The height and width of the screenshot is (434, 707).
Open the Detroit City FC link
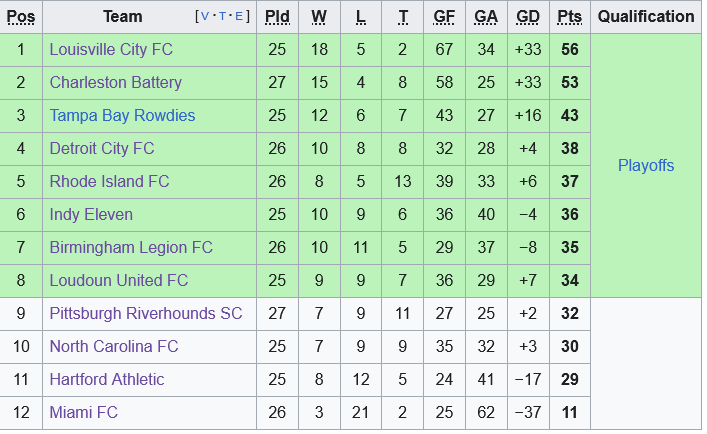[x=102, y=148]
